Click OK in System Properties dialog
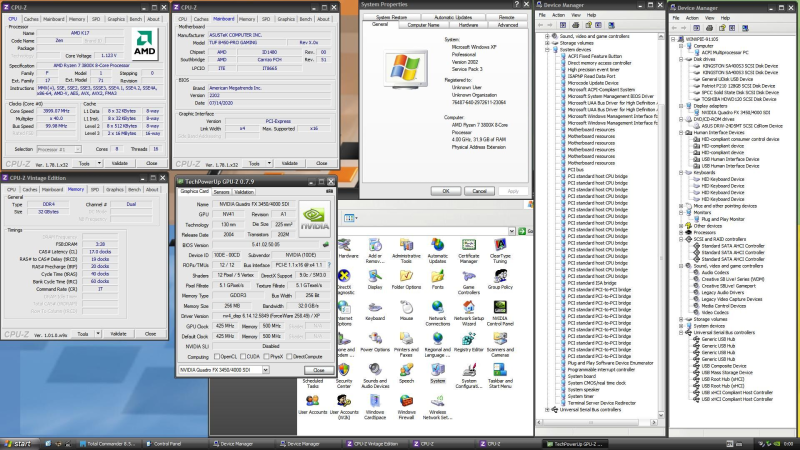The height and width of the screenshot is (450, 800). pyautogui.click(x=445, y=190)
